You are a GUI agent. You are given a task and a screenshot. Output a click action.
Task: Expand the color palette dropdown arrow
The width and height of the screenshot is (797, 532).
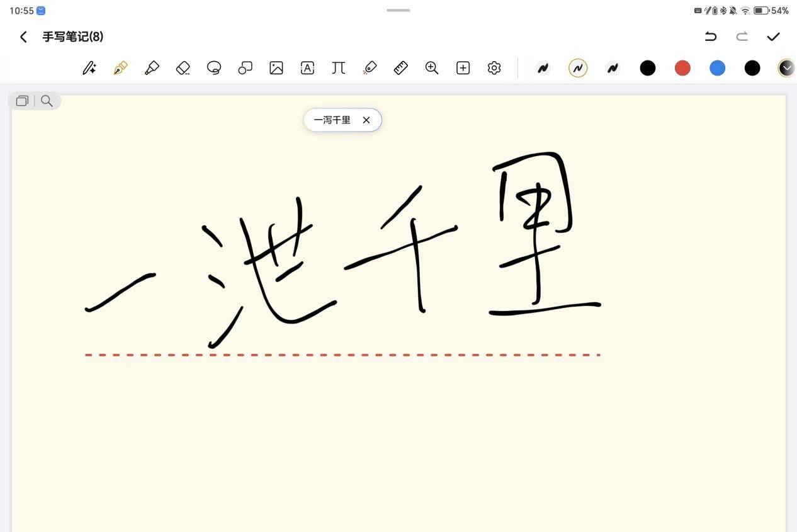[x=786, y=68]
